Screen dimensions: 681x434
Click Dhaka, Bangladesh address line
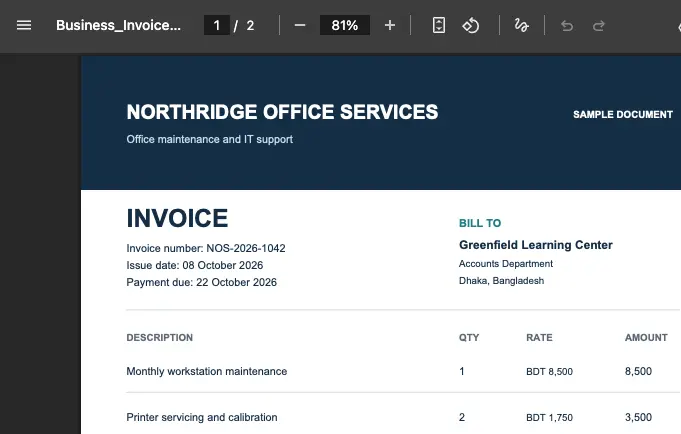click(501, 281)
